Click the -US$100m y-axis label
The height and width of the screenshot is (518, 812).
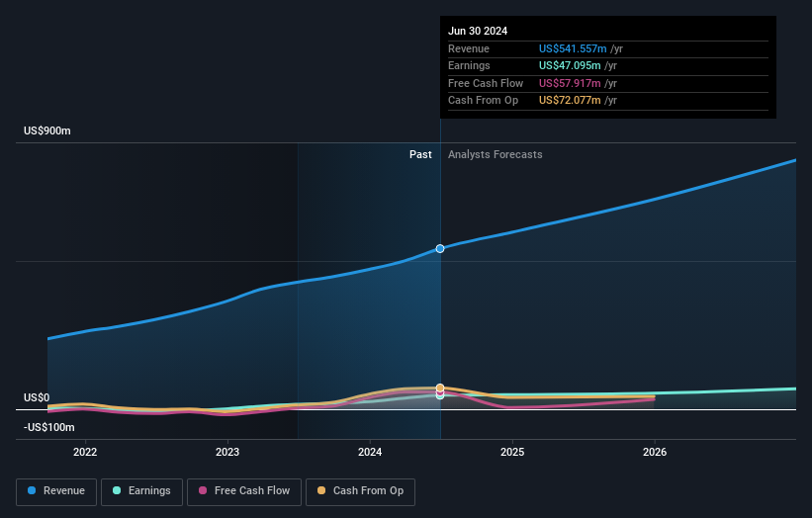(49, 427)
